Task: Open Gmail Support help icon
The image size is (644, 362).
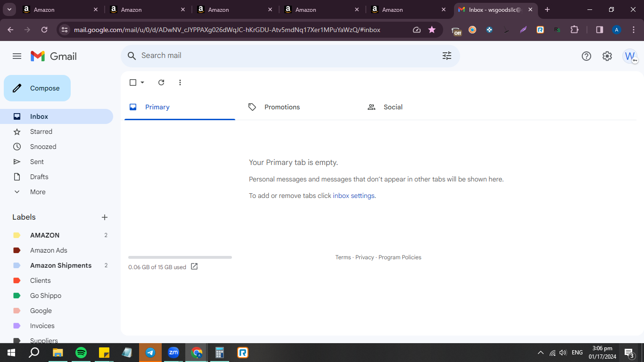Action: (586, 56)
